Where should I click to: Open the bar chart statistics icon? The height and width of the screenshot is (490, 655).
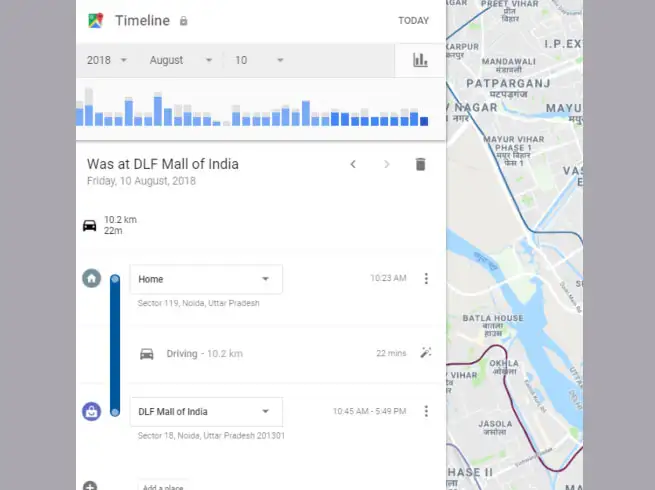point(420,60)
